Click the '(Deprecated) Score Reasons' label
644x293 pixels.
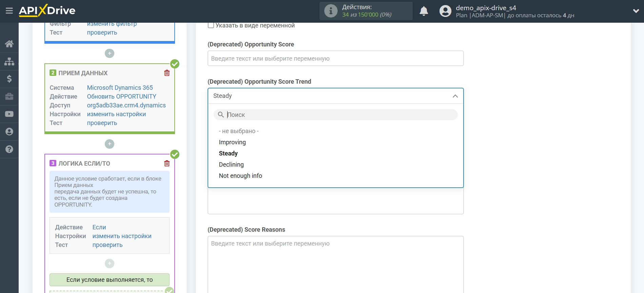[x=246, y=230]
